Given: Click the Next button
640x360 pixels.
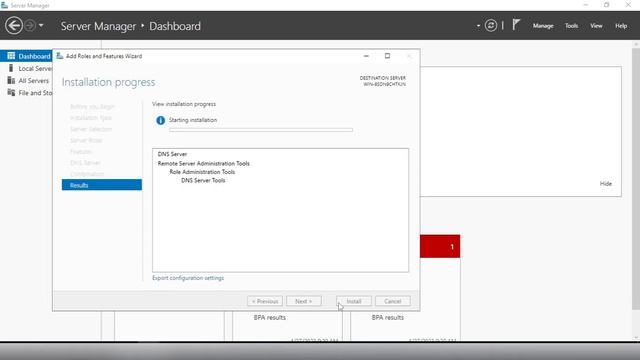Looking at the screenshot, I should coord(304,301).
